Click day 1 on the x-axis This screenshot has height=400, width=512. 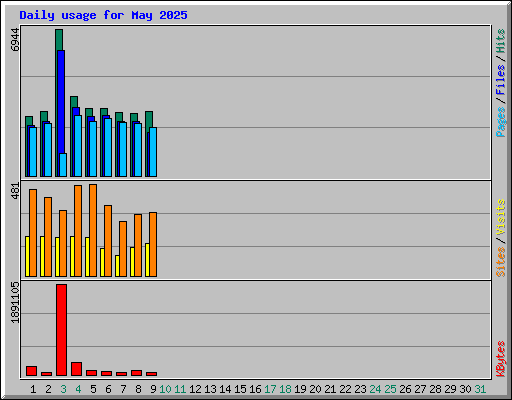[x=33, y=389]
